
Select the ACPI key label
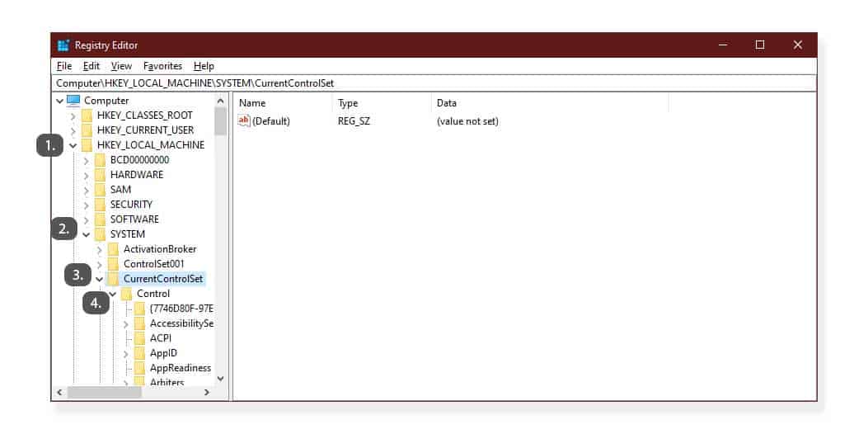pyautogui.click(x=161, y=338)
